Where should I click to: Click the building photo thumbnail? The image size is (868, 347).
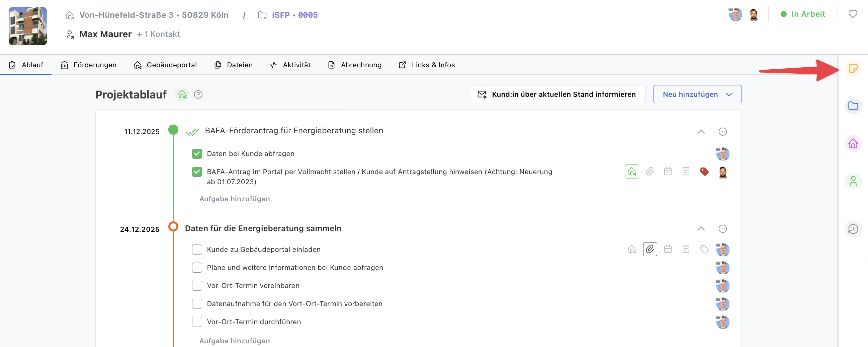coord(28,26)
